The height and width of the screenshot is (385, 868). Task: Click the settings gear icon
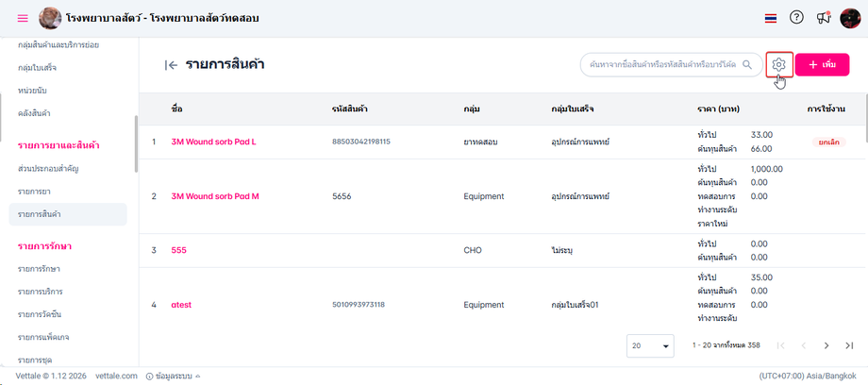coord(779,64)
